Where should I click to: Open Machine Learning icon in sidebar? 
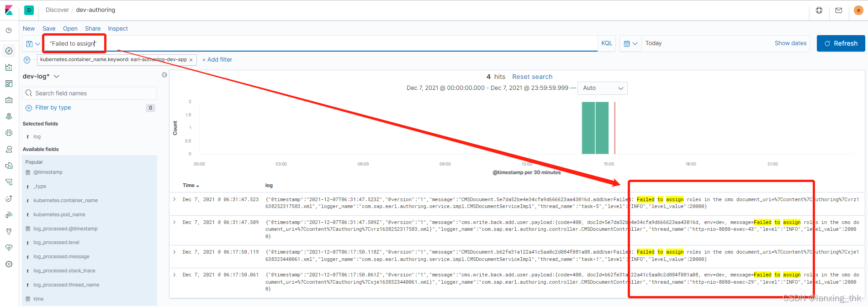tap(9, 133)
